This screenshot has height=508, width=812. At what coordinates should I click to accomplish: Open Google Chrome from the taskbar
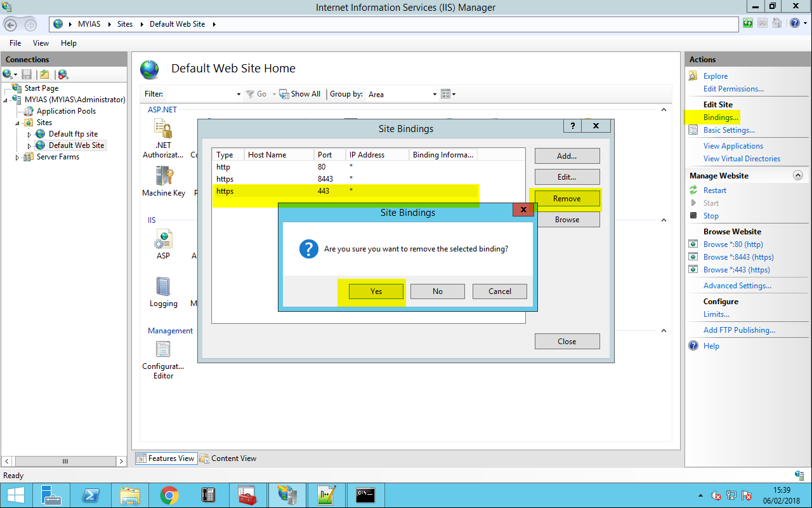(x=169, y=495)
